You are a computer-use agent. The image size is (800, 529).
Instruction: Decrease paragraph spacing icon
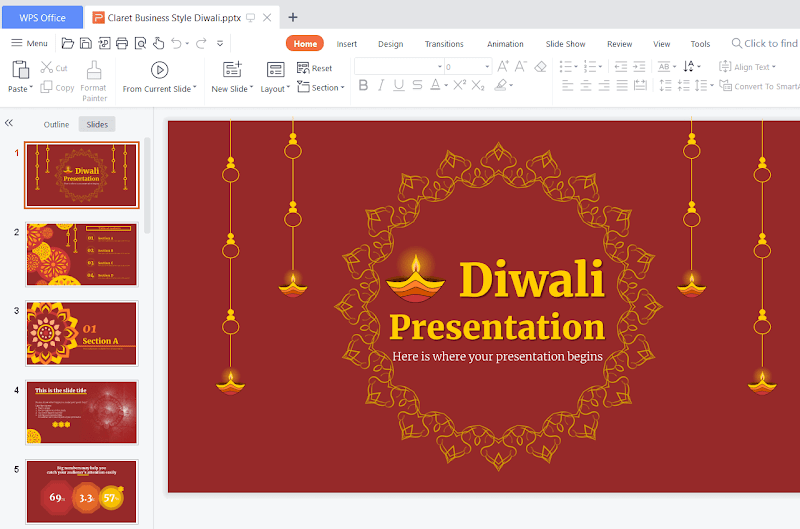684,85
